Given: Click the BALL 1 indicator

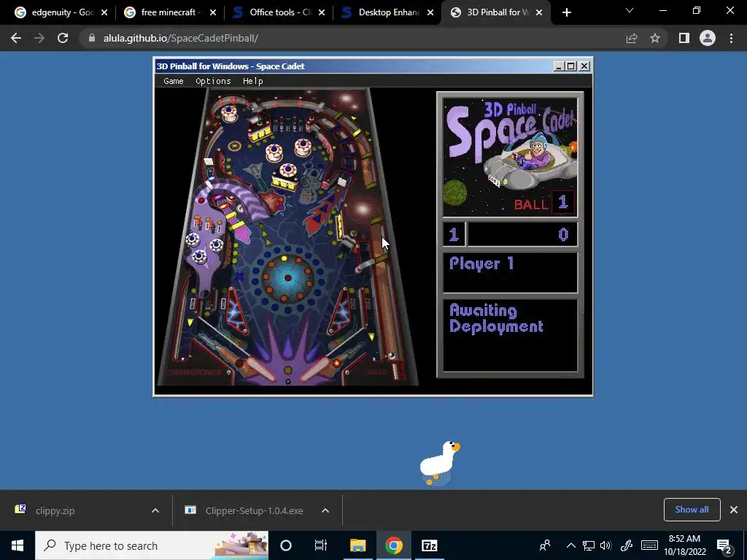Looking at the screenshot, I should pos(544,203).
